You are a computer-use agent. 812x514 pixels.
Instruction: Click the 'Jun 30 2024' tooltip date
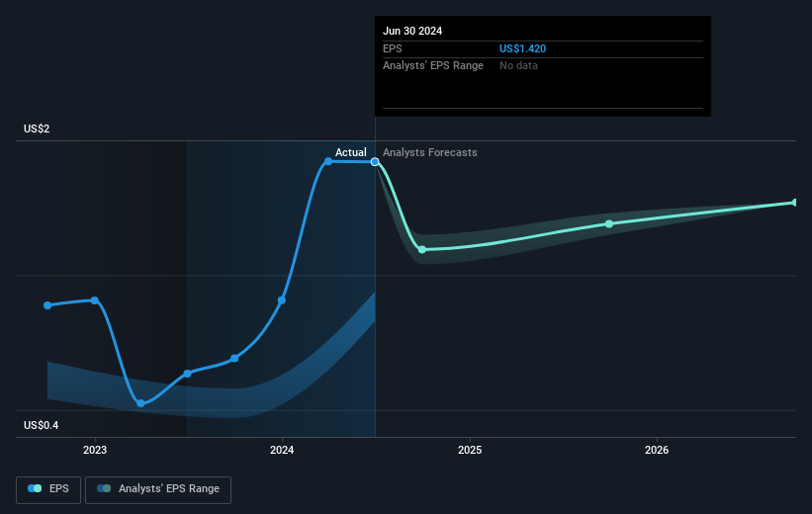pos(412,31)
